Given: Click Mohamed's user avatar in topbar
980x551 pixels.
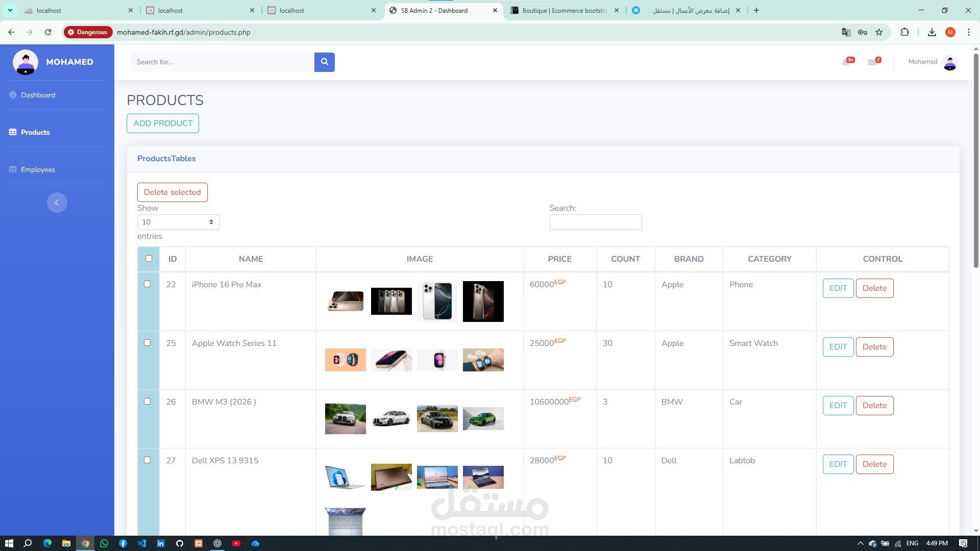Looking at the screenshot, I should point(949,62).
